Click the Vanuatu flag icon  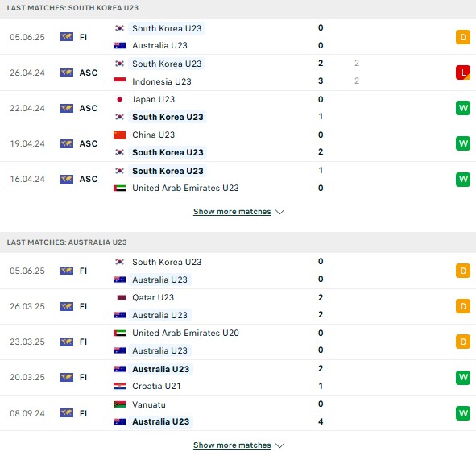(119, 404)
